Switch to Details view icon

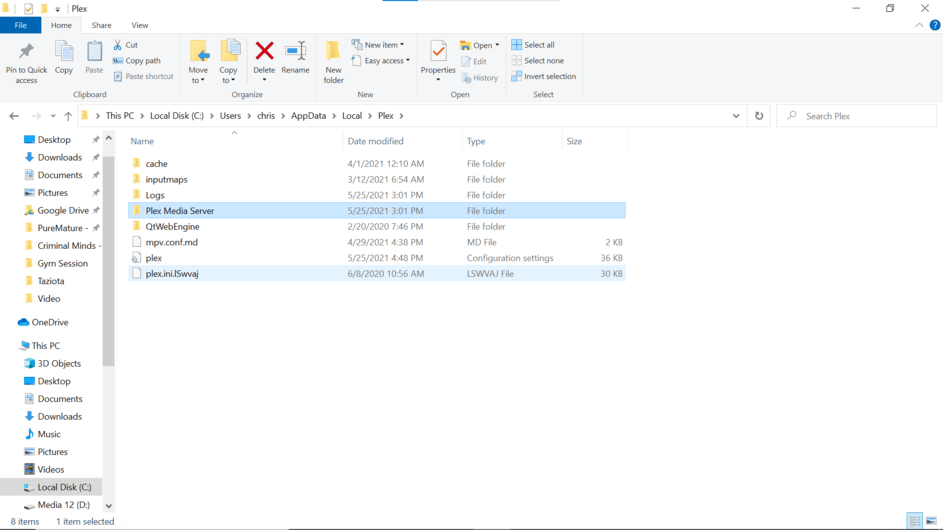pos(915,521)
